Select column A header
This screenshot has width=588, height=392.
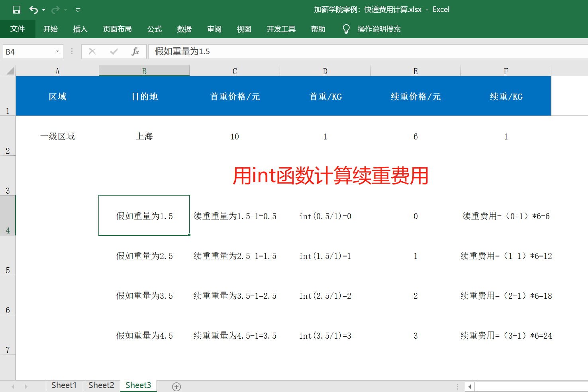pos(57,71)
